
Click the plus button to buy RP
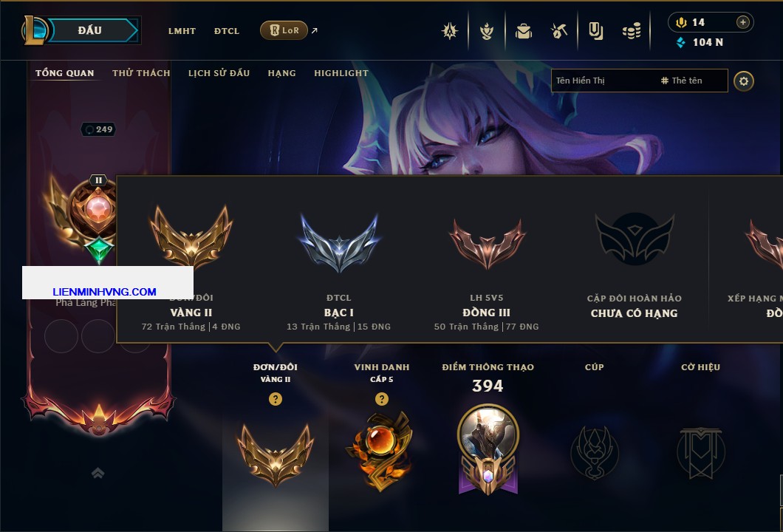[743, 22]
